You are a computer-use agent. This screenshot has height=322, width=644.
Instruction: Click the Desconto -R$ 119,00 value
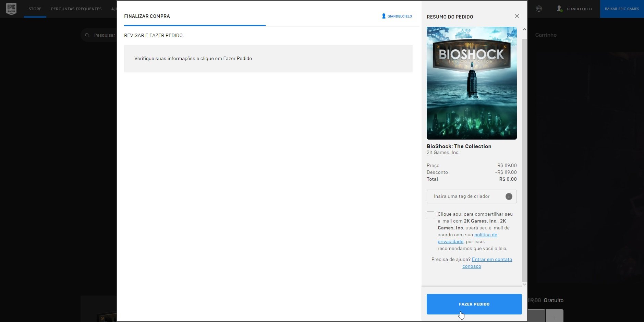(x=506, y=172)
